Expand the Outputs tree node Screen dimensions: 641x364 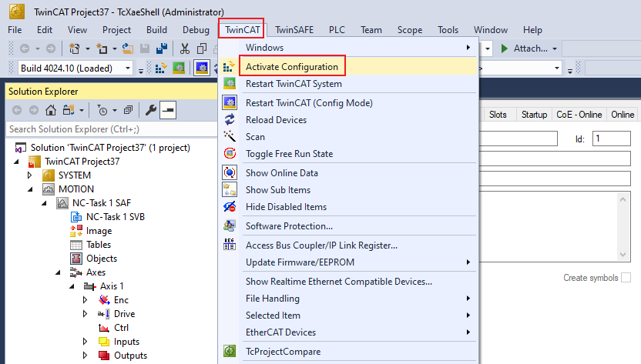(x=86, y=356)
